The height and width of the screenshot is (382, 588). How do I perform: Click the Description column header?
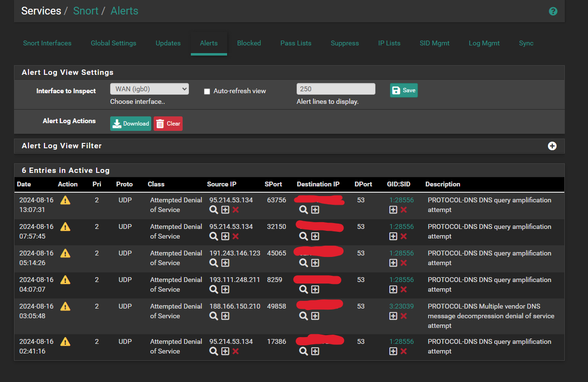click(443, 184)
